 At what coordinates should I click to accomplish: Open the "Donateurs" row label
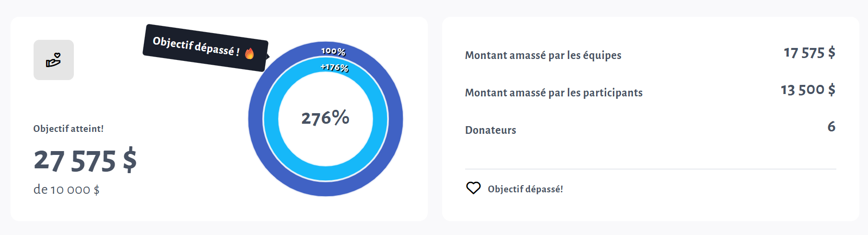(491, 130)
